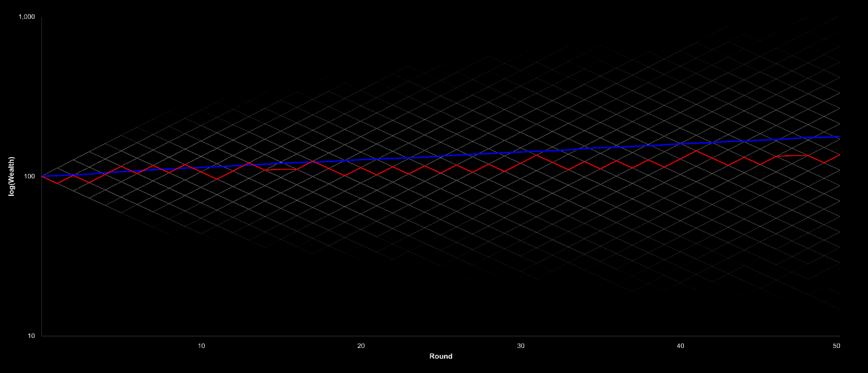Click the 1,000 tick label on the y-axis

coord(26,17)
